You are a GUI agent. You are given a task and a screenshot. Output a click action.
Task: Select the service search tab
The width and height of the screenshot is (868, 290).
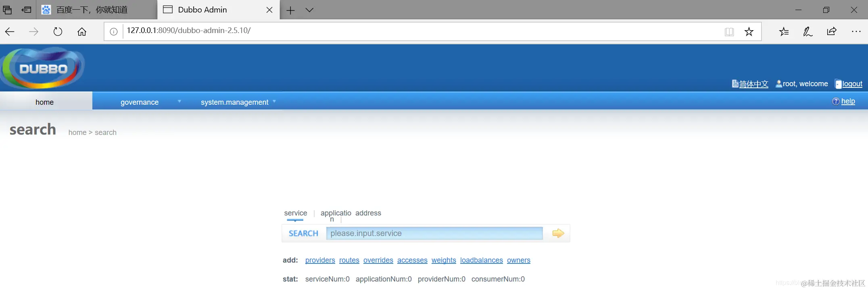(x=295, y=213)
